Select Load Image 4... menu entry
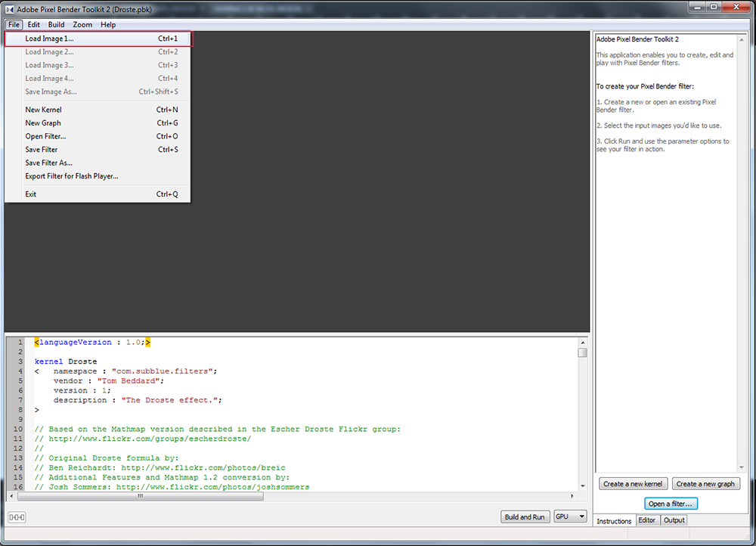Image resolution: width=756 pixels, height=546 pixels. click(x=98, y=79)
